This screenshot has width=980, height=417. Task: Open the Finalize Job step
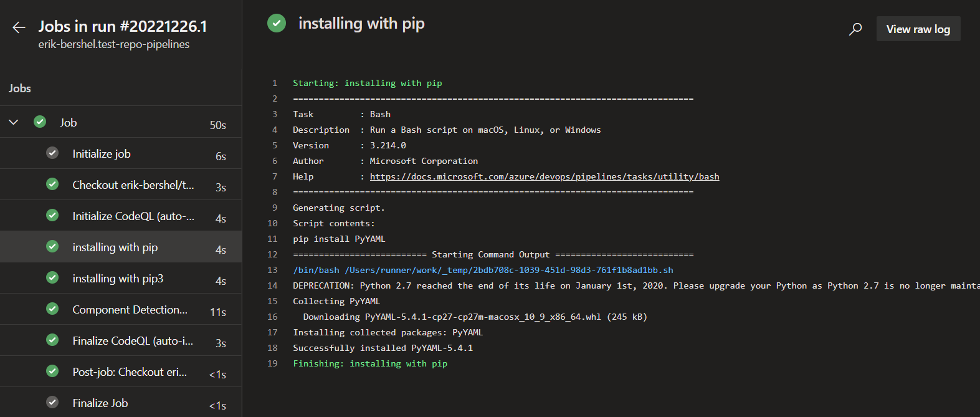point(121,403)
